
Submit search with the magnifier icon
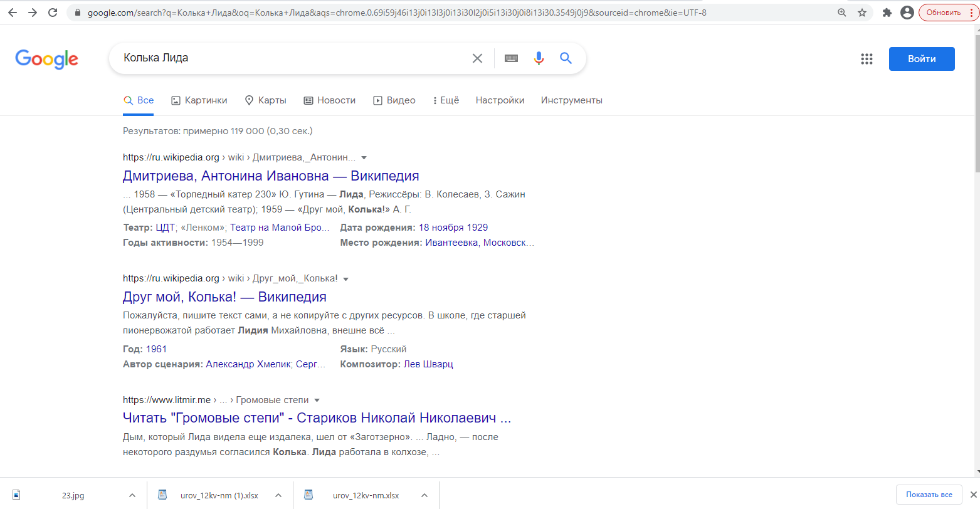(x=566, y=58)
